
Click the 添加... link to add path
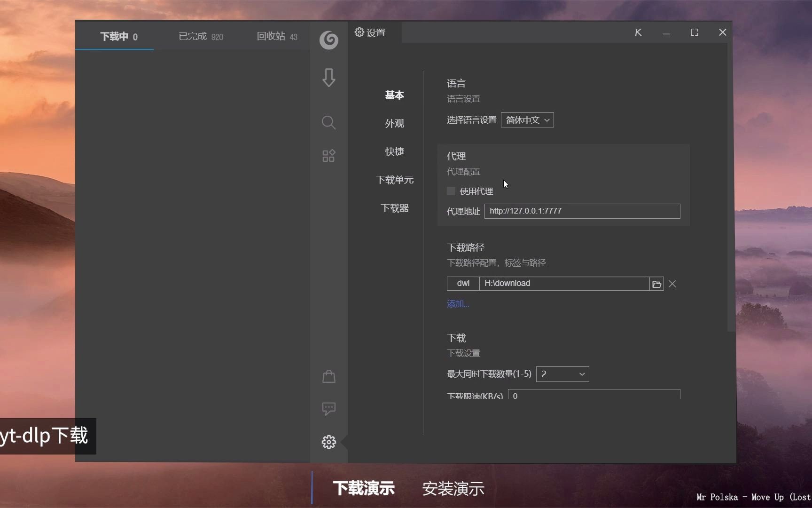tap(458, 304)
